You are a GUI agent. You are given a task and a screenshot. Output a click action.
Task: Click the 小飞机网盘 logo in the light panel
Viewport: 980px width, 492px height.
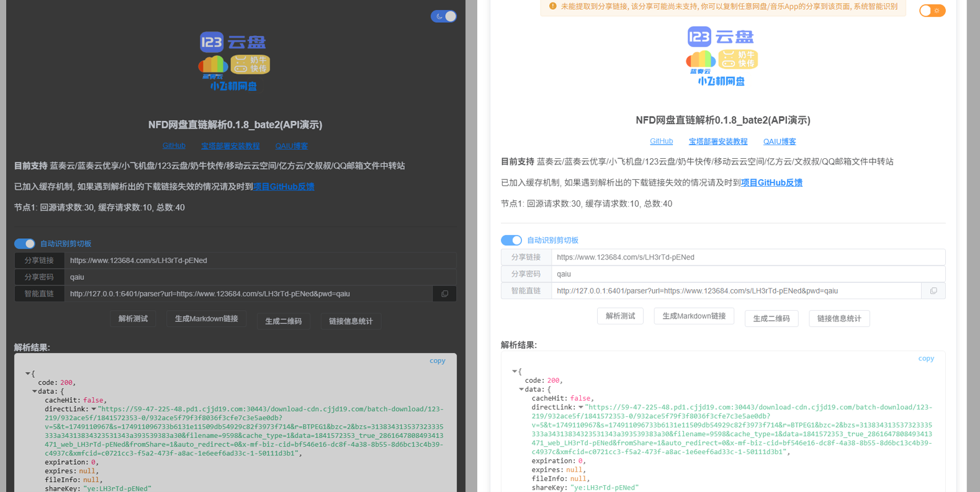(x=721, y=81)
